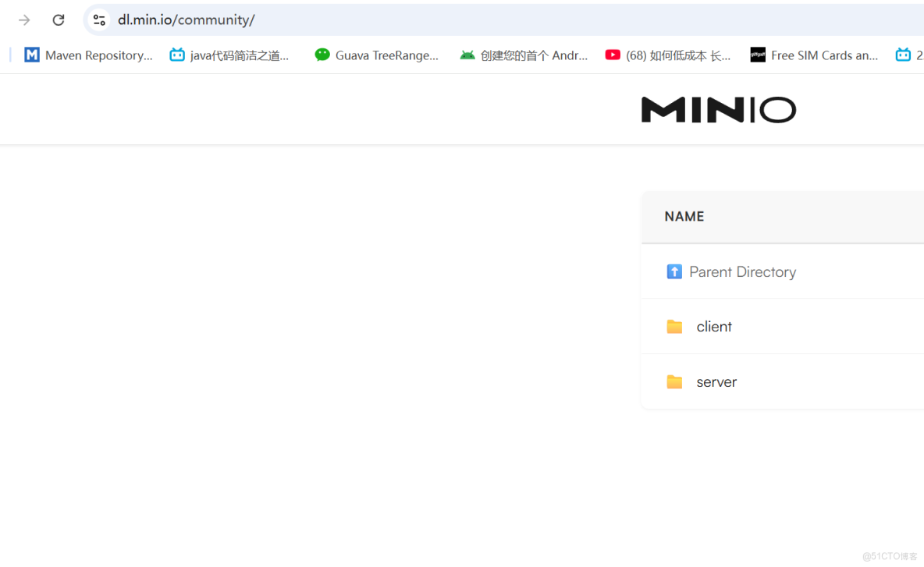Click the site information icon in address bar

tap(99, 19)
